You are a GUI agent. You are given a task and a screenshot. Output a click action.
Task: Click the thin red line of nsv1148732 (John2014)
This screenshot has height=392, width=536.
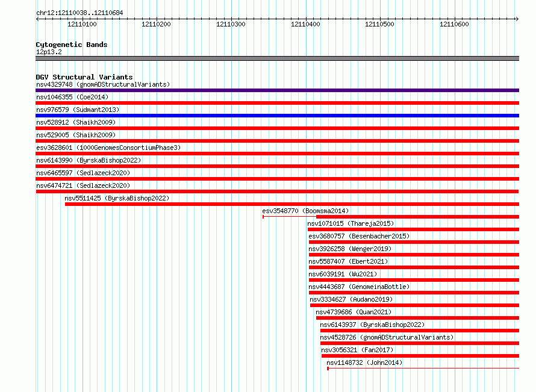[423, 369]
